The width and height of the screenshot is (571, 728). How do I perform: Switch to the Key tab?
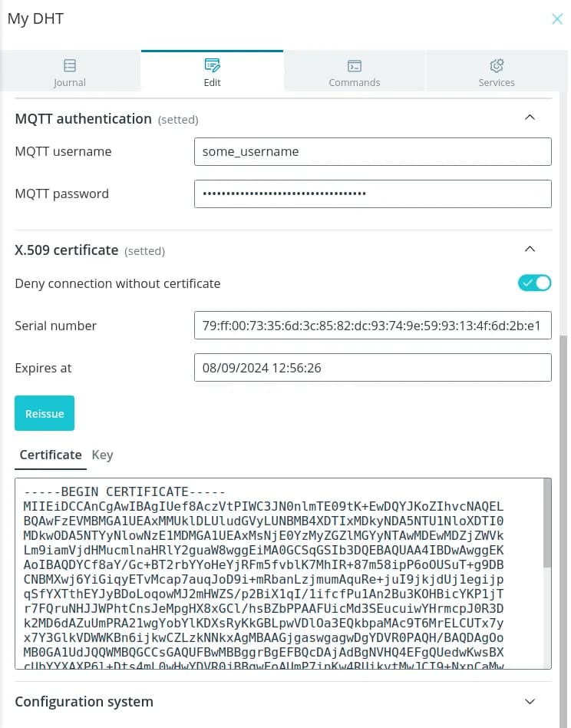click(x=102, y=455)
